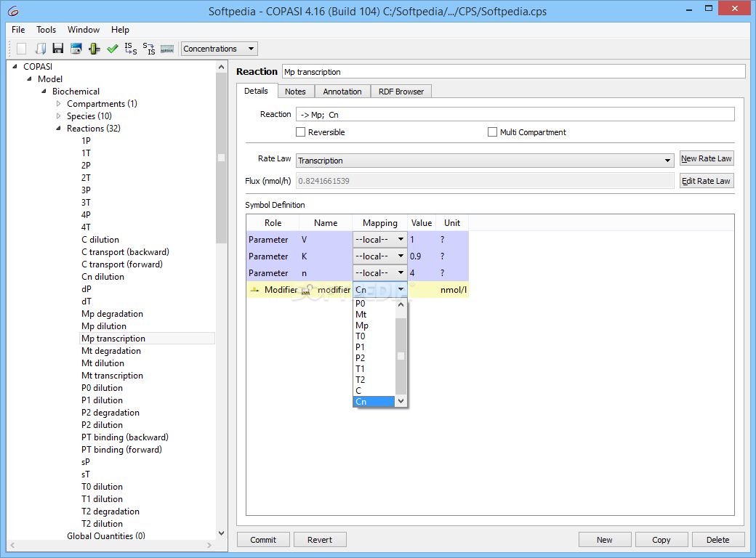Click the value cell 0.9 for parameter K
This screenshot has width=756, height=558.
422,256
